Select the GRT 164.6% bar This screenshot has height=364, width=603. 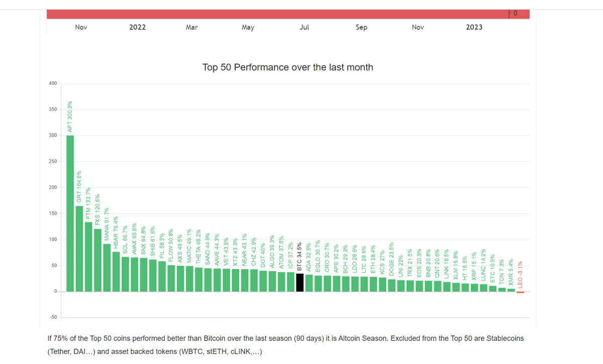click(79, 249)
